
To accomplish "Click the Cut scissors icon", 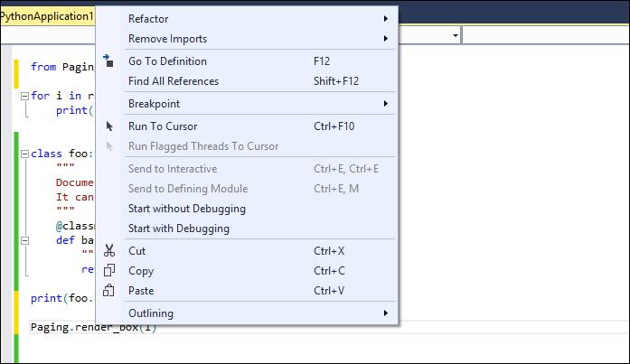I will click(109, 251).
